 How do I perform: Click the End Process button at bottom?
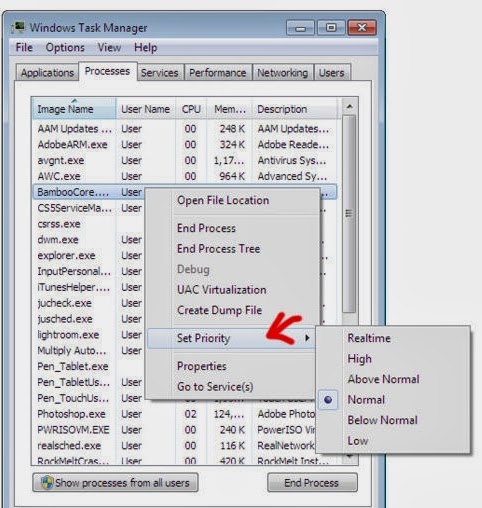coord(312,482)
